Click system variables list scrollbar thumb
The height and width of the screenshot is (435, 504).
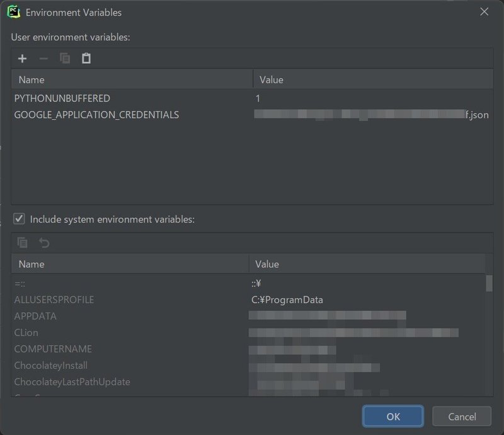(x=489, y=283)
